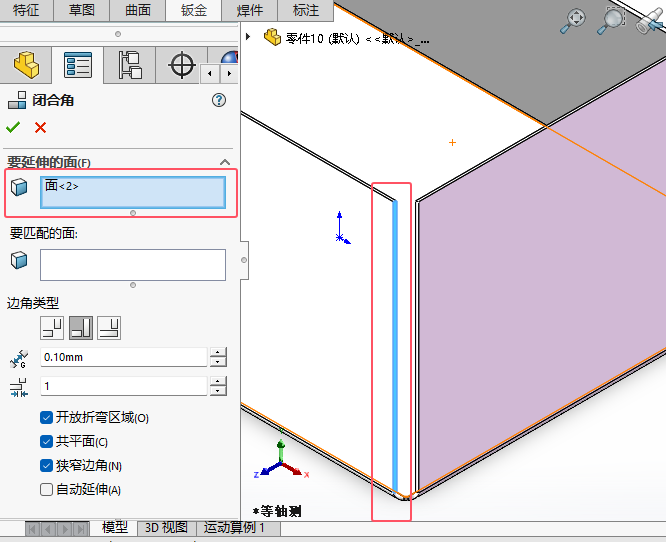Toggle 开放折弯区域(O) checkbox
Image resolution: width=666 pixels, height=542 pixels.
46,418
